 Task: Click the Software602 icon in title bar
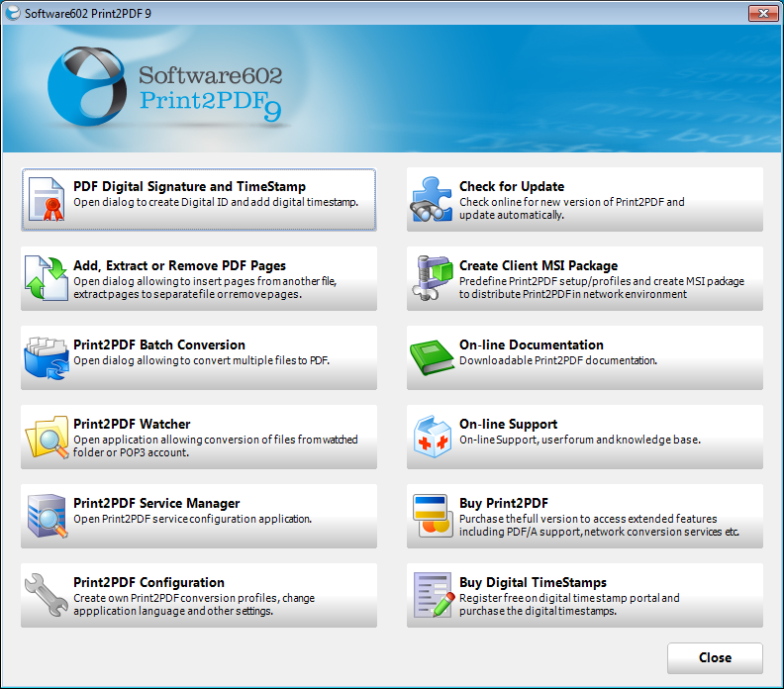13,13
